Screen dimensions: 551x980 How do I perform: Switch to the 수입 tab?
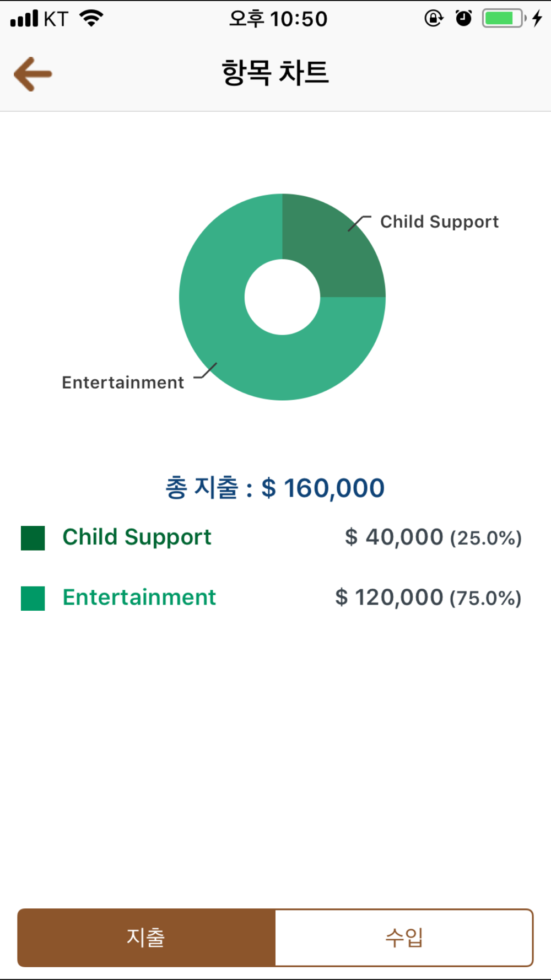click(x=404, y=938)
